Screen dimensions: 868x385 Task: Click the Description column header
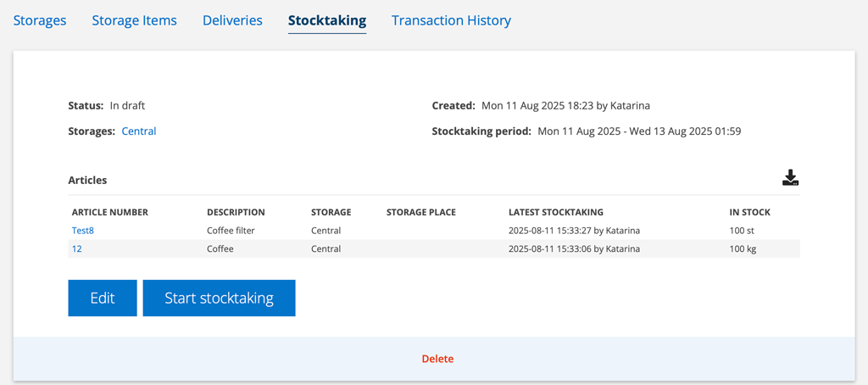[x=236, y=212]
